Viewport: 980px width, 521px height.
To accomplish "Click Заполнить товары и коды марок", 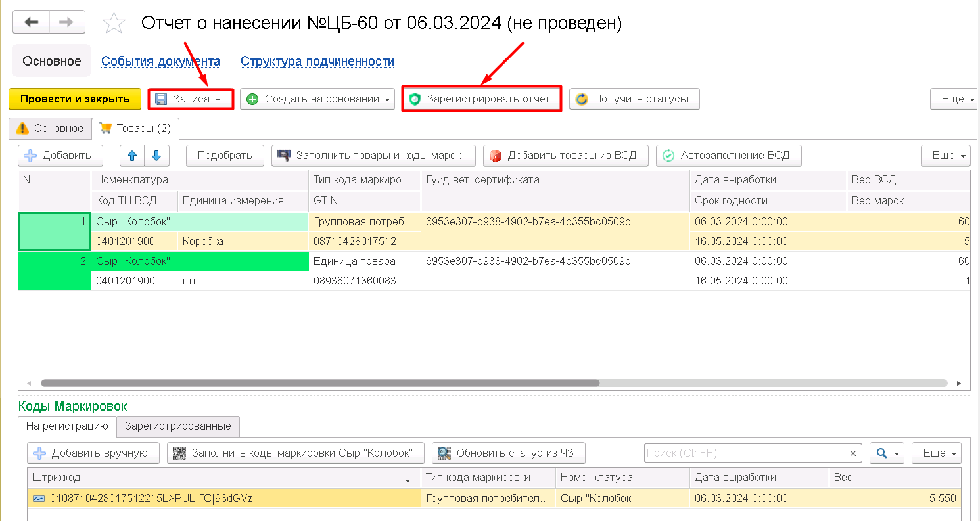I will [373, 156].
